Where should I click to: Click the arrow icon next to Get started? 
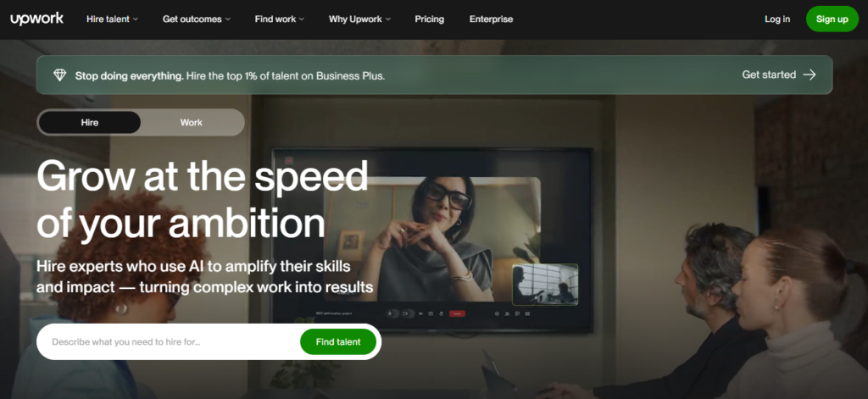coord(810,75)
